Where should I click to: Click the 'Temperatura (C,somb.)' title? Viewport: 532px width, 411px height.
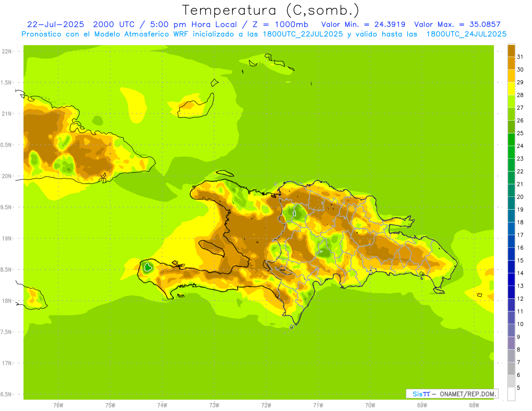coord(271,10)
